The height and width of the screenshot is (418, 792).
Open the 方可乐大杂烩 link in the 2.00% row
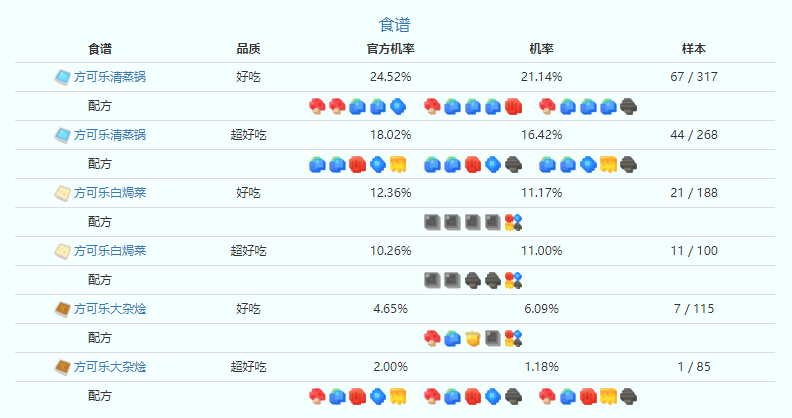[110, 367]
